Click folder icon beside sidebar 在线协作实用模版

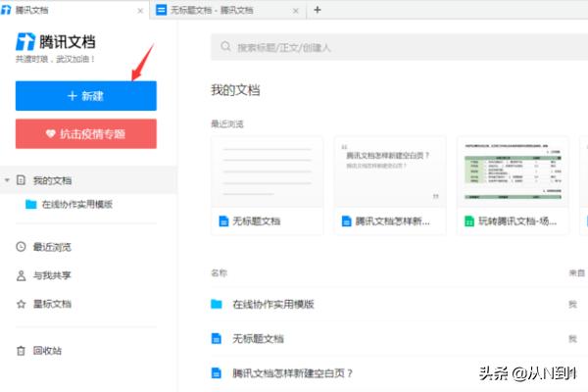tap(30, 205)
